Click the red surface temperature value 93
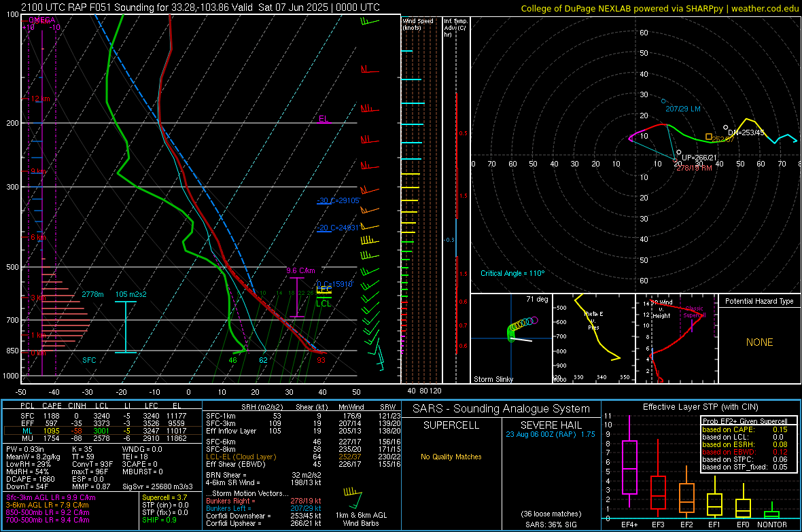The image size is (802, 532). click(321, 360)
